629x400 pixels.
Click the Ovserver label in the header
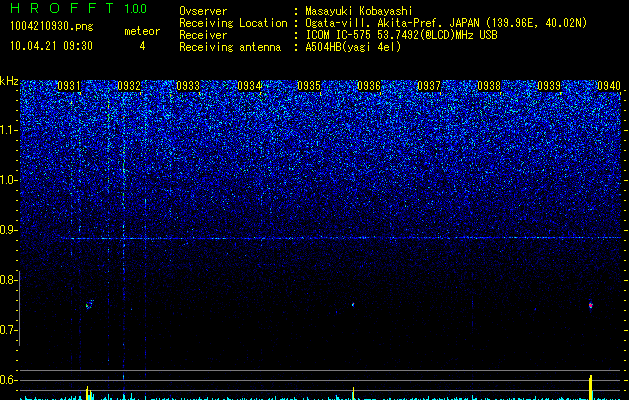[x=203, y=11]
